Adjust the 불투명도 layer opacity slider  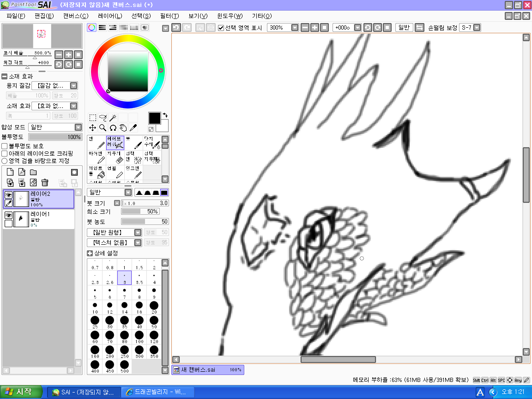click(55, 137)
